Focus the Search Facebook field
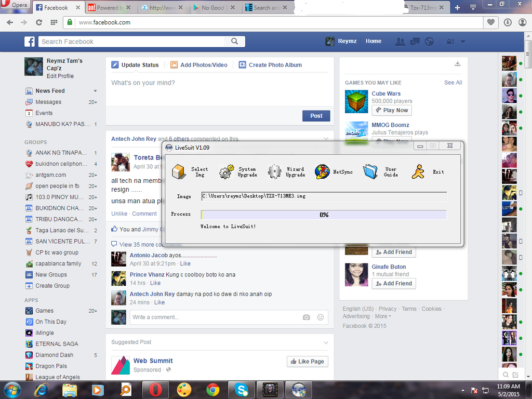Viewport: 532px width, 399px height. (x=131, y=42)
